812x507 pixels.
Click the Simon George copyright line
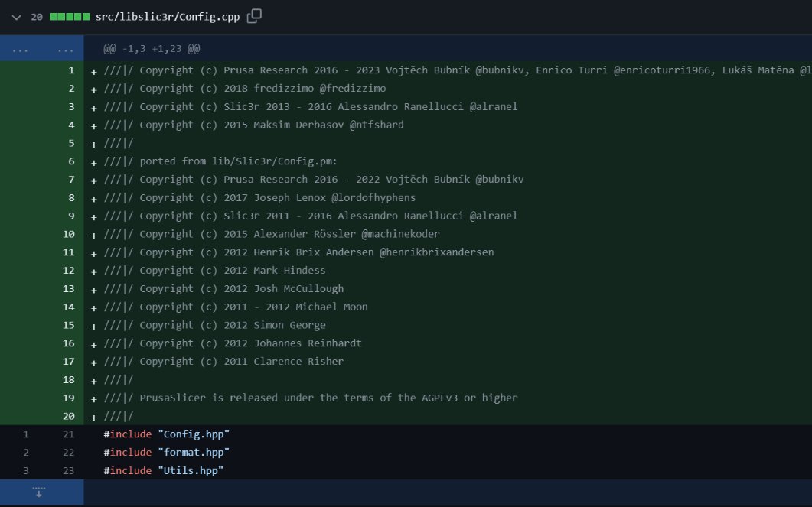click(214, 326)
